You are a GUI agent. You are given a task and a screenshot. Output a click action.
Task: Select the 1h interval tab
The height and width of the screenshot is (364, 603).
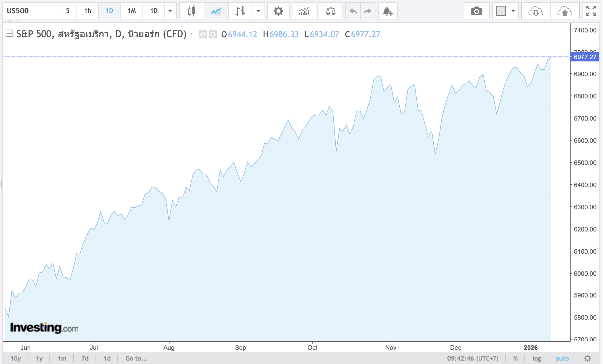(88, 11)
